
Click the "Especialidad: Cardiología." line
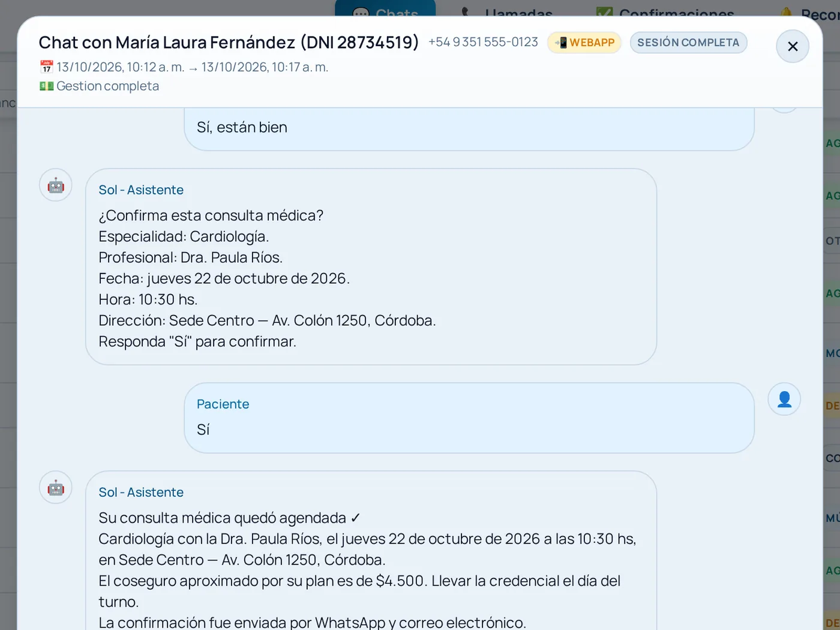click(x=184, y=236)
